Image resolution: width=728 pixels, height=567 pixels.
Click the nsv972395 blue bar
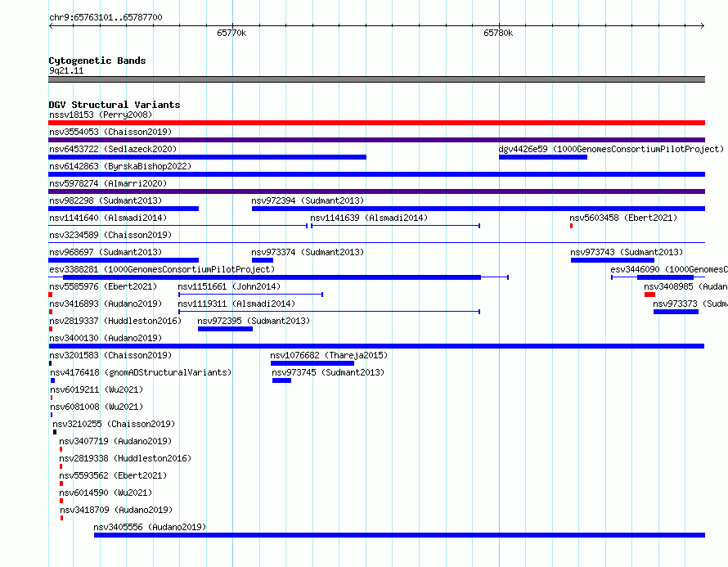(225, 329)
